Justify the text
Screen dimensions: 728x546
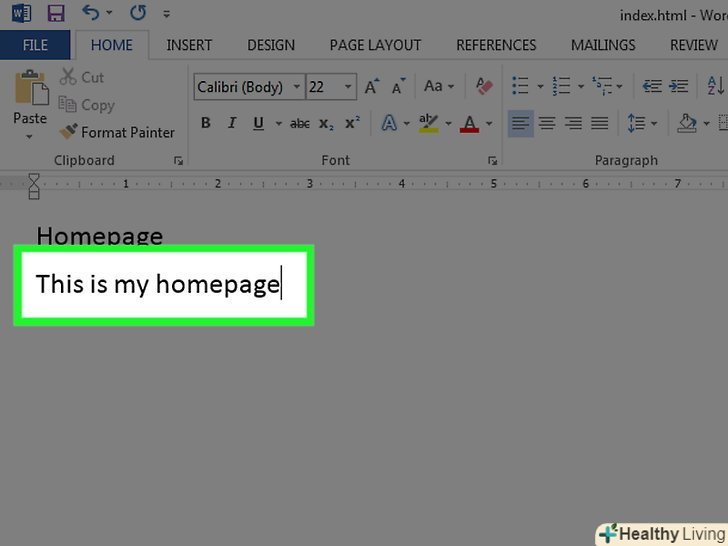point(600,124)
